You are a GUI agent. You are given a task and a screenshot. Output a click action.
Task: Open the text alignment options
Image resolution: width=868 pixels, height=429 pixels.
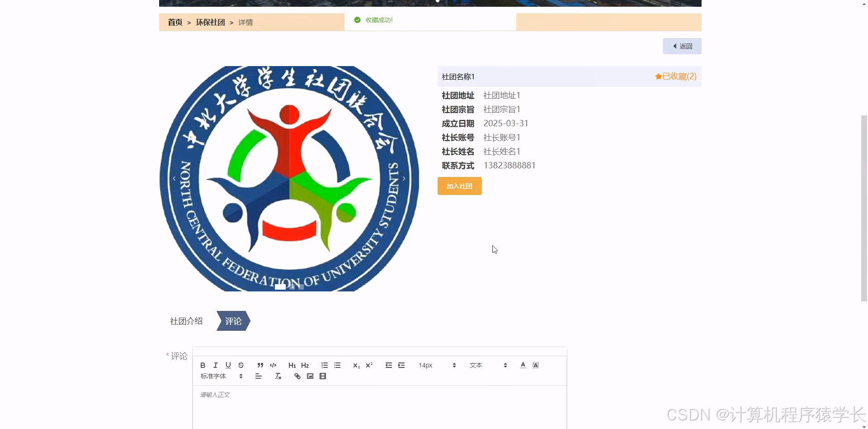point(259,376)
